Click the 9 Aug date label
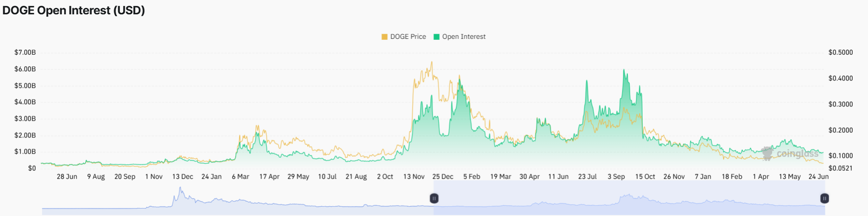This screenshot has height=216, width=868. (x=96, y=177)
